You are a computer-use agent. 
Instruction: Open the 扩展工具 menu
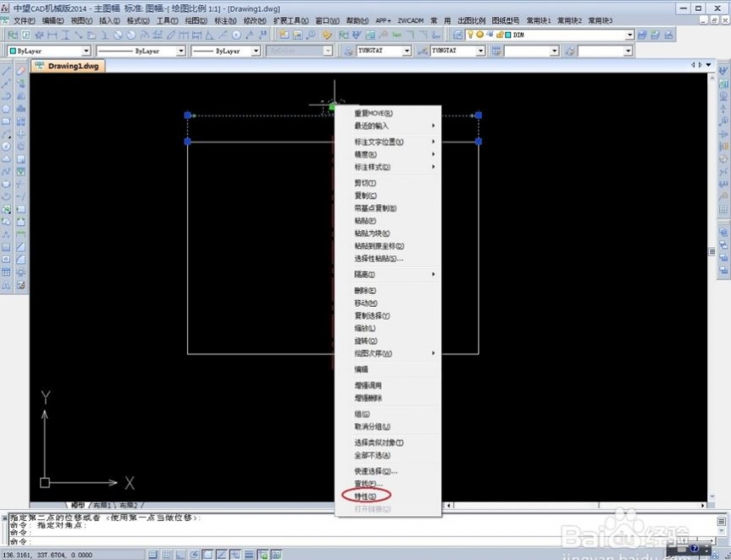291,20
